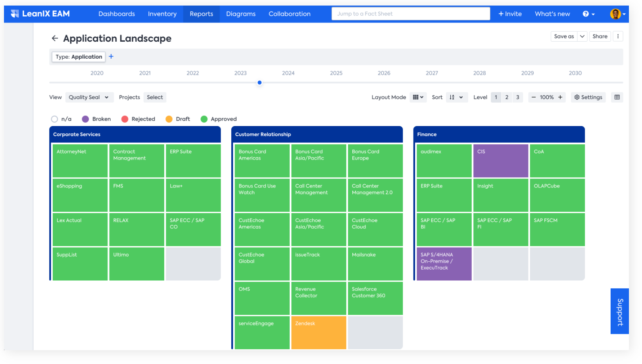Expand the Save as arrow dropdown
The image size is (642, 364).
[582, 36]
